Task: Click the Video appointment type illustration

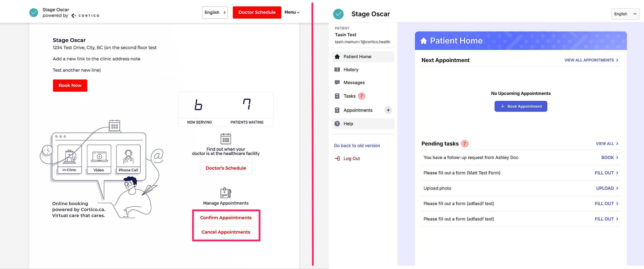Action: [99, 159]
